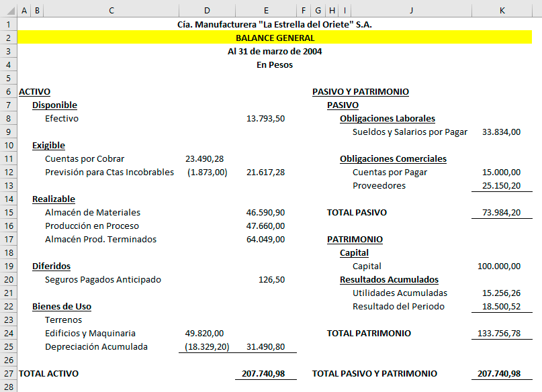The width and height of the screenshot is (542, 392).
Task: Click the yellow BALANCE GENERAL title cell
Action: click(275, 38)
